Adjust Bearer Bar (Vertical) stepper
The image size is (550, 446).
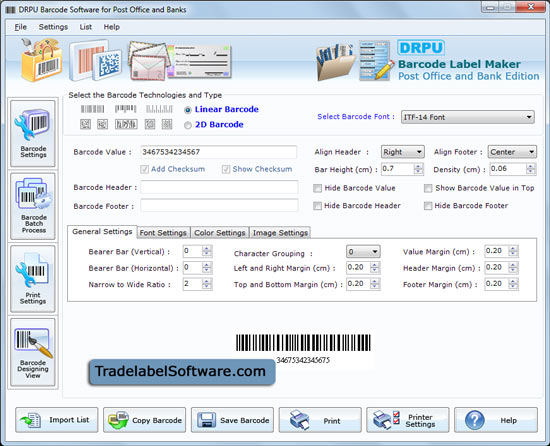[x=207, y=251]
